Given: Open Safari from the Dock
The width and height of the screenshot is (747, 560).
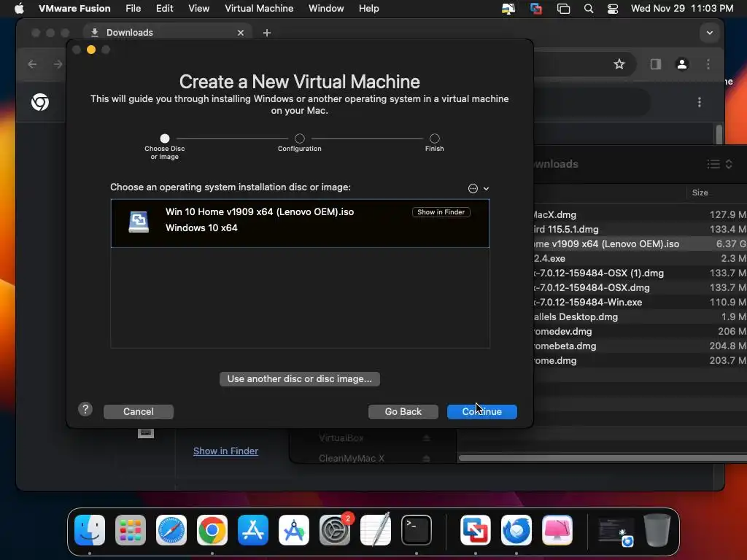Looking at the screenshot, I should [171, 530].
